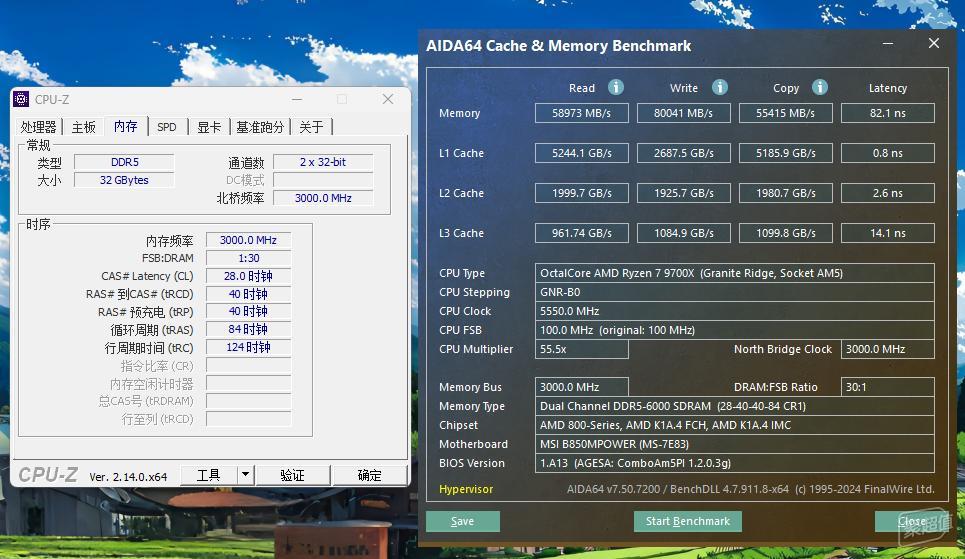Click the Memory Type DDR5-6000 SDRAM field
Screen dimensions: 965x559
pyautogui.click(x=735, y=406)
